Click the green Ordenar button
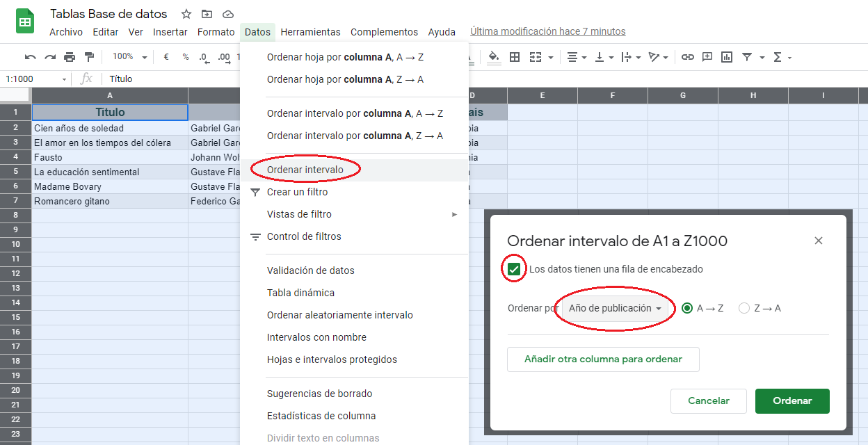 792,400
